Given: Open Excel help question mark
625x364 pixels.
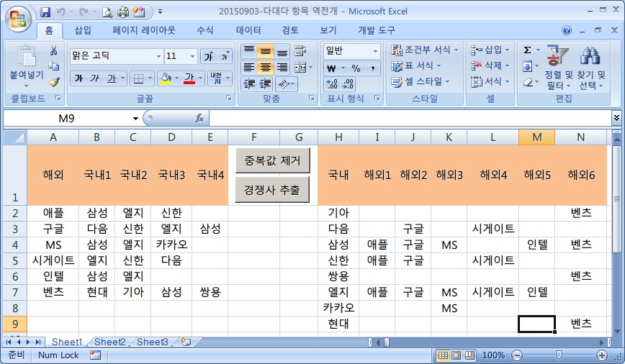Looking at the screenshot, I should pos(567,30).
